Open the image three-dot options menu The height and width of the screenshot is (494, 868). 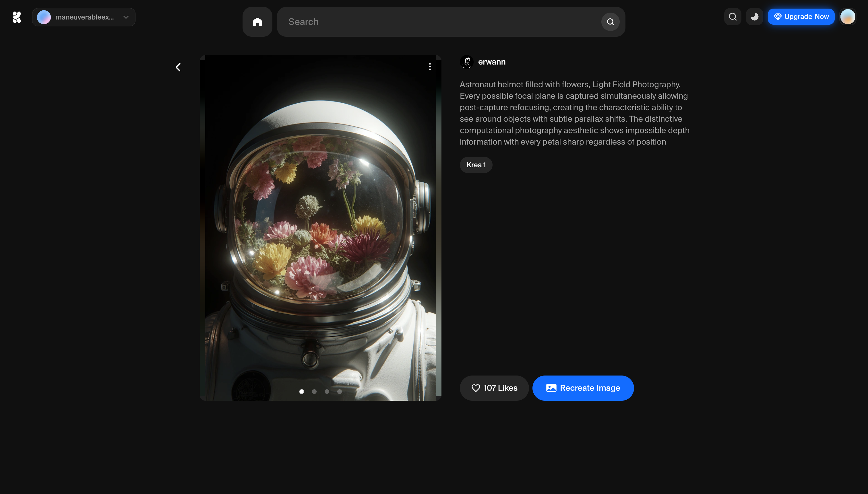(430, 67)
